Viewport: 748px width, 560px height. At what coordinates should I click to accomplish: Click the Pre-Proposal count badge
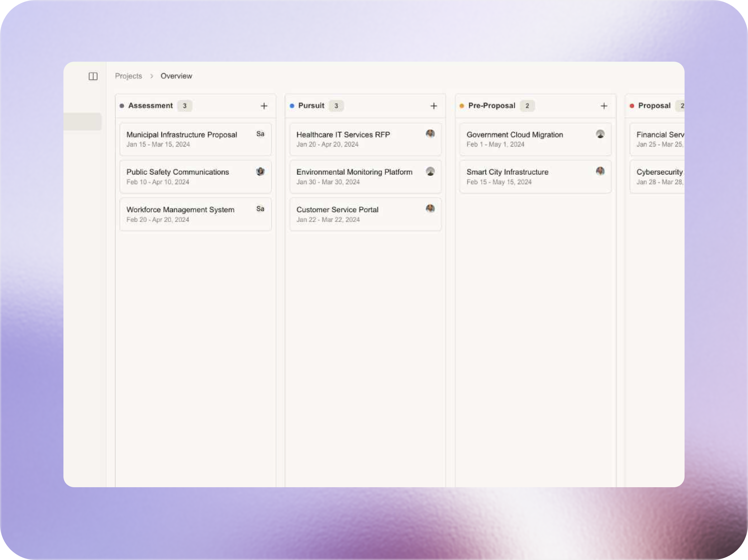(527, 106)
